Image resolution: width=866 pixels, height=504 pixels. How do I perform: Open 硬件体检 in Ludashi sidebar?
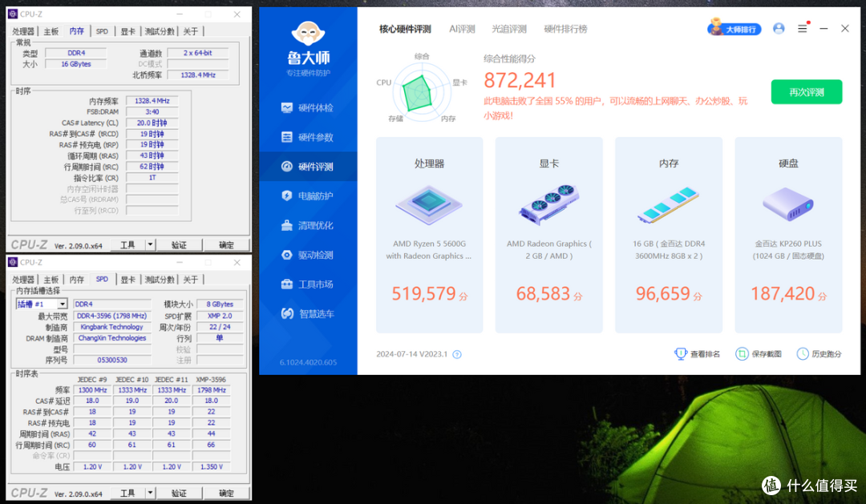click(x=308, y=107)
